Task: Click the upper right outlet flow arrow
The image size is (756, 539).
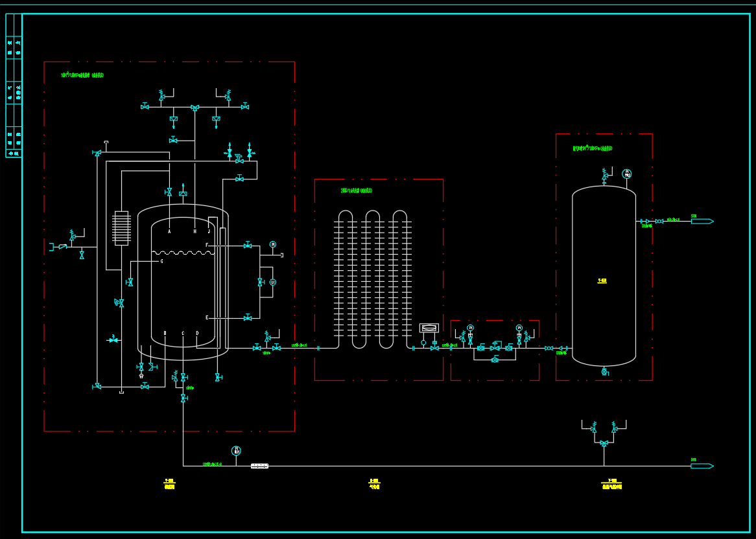Action: click(x=702, y=222)
